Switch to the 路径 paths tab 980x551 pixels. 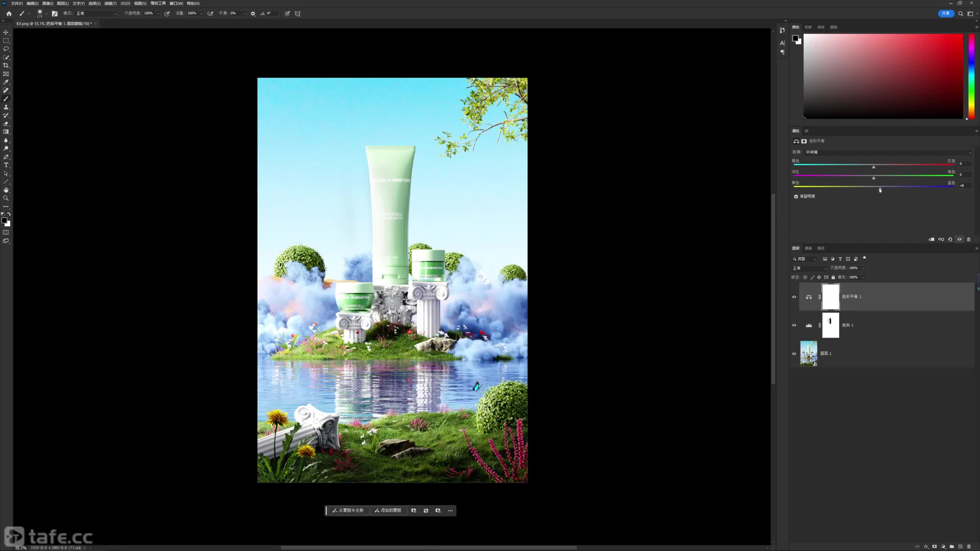[x=821, y=248]
